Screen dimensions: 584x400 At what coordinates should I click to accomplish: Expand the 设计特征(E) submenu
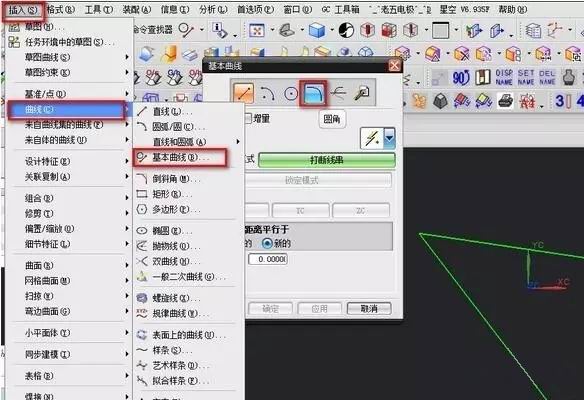[69, 161]
